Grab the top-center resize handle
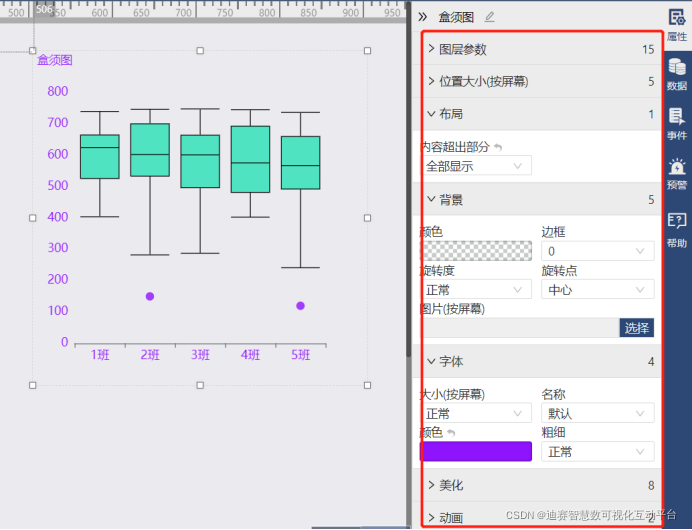692x530 pixels. [x=200, y=51]
